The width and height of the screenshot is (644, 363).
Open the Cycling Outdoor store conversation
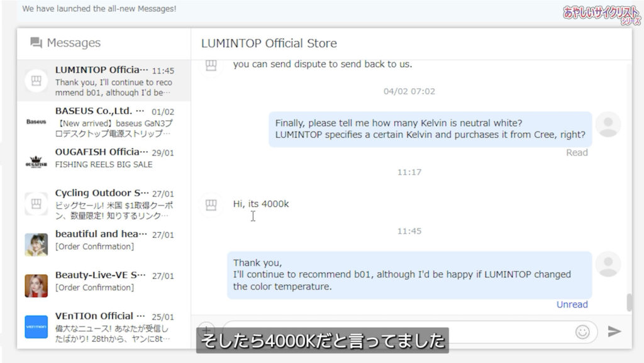(x=104, y=204)
